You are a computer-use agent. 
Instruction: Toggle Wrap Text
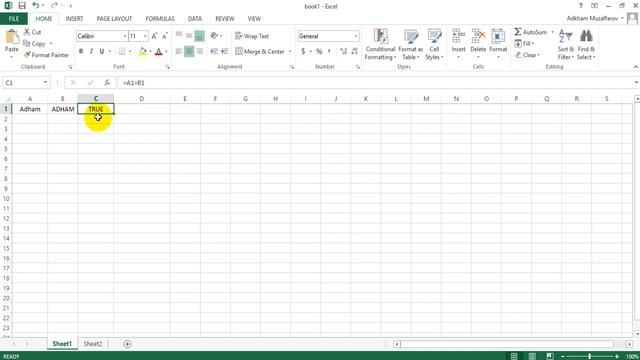252,36
